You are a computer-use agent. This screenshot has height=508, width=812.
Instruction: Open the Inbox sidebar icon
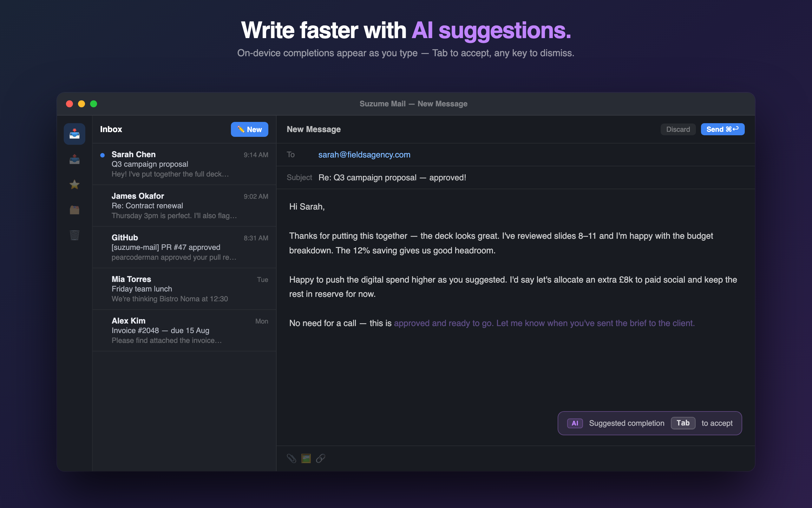75,134
